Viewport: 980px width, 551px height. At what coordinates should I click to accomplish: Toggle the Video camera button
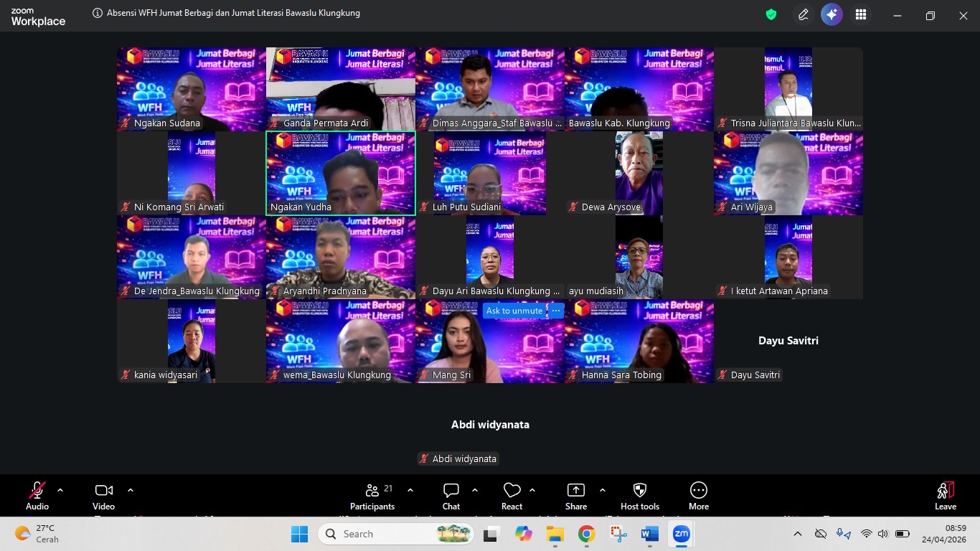click(103, 491)
